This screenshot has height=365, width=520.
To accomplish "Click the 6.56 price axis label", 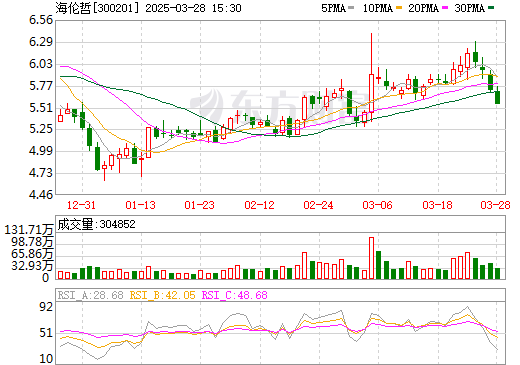I will [x=41, y=20].
